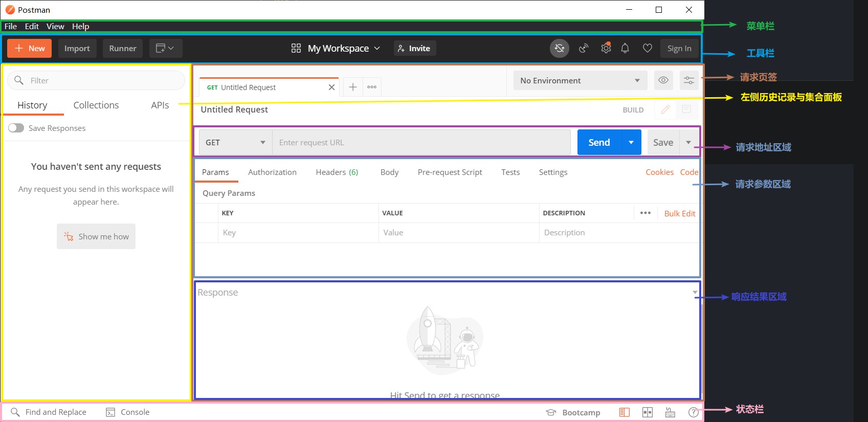Select the Pre-request Script tab
The height and width of the screenshot is (422, 868).
(450, 172)
